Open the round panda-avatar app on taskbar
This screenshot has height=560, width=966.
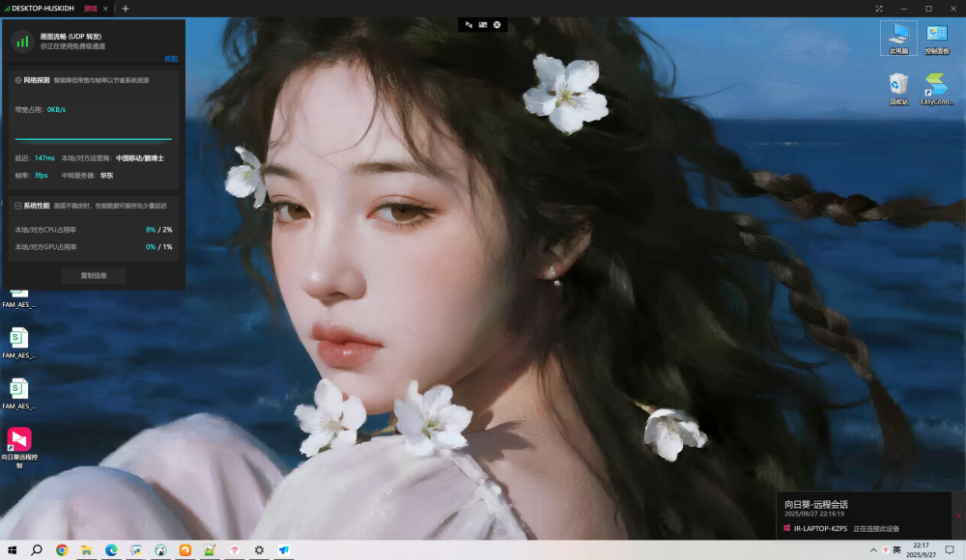pyautogui.click(x=160, y=550)
